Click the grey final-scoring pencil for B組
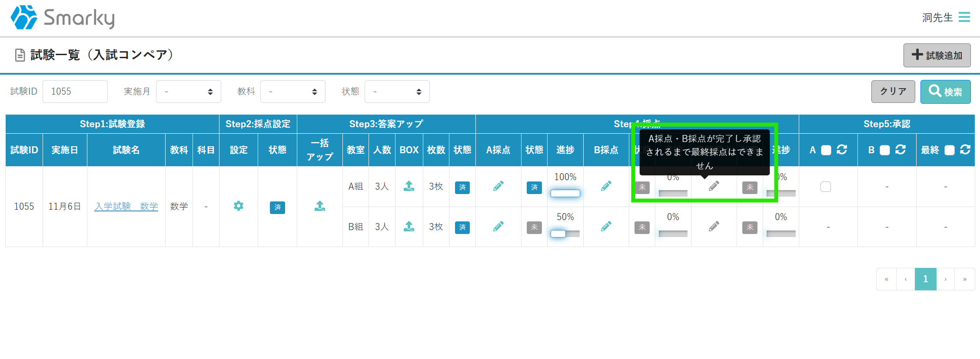 pos(714,226)
